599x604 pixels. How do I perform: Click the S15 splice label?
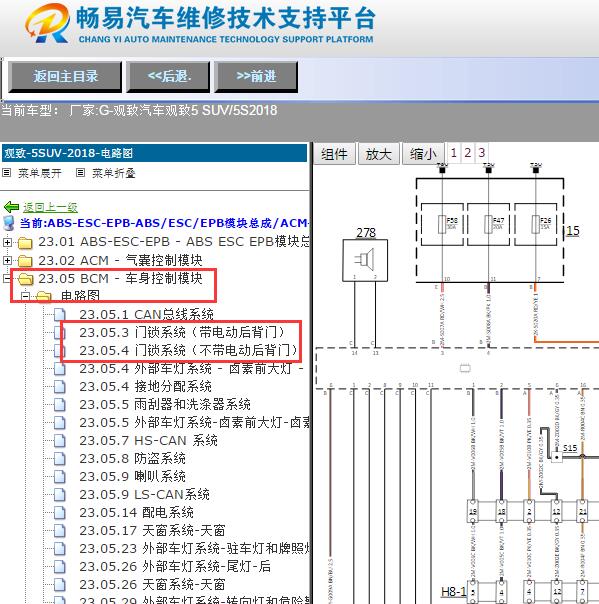tap(570, 448)
